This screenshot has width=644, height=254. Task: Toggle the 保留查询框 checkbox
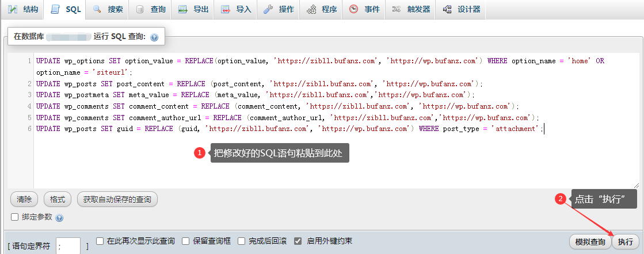pos(186,241)
